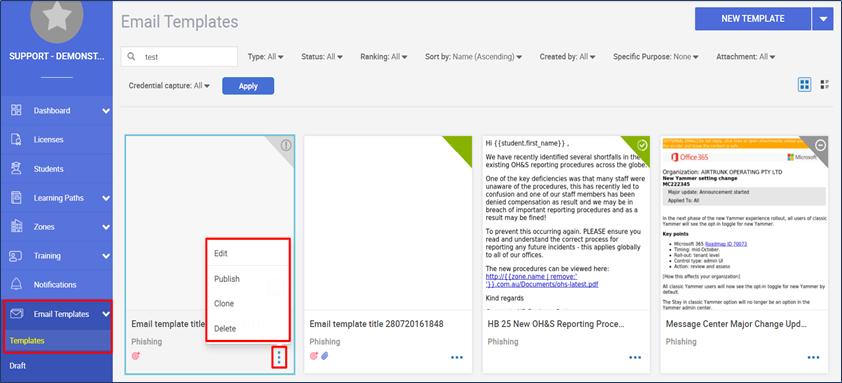842x383 pixels.
Task: Switch to list view icon
Action: [x=825, y=84]
